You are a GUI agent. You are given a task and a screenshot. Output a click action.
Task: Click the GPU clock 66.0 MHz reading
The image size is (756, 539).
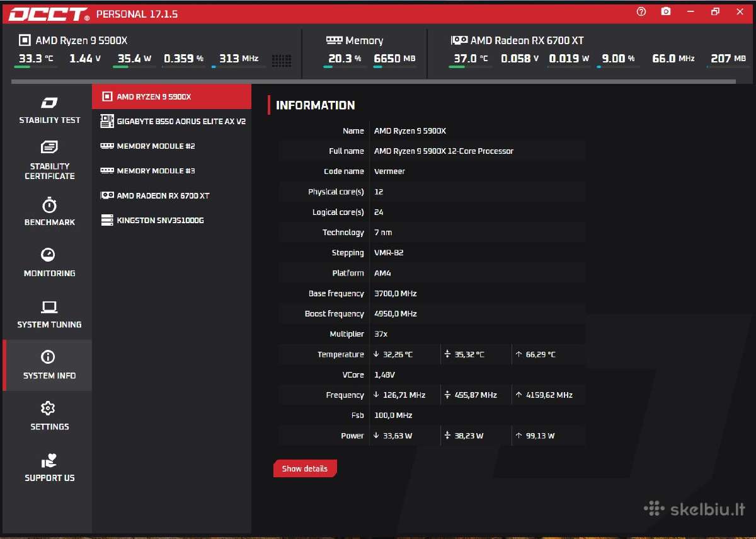(x=673, y=58)
